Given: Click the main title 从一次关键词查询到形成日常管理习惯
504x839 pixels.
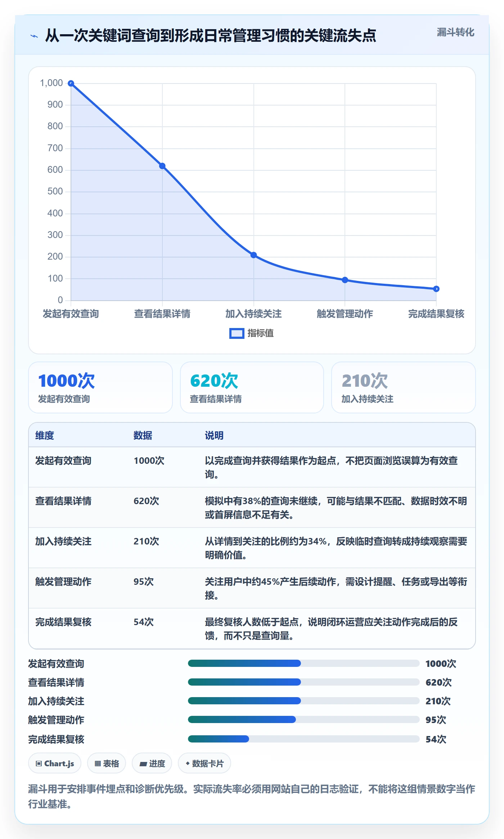Looking at the screenshot, I should (211, 36).
